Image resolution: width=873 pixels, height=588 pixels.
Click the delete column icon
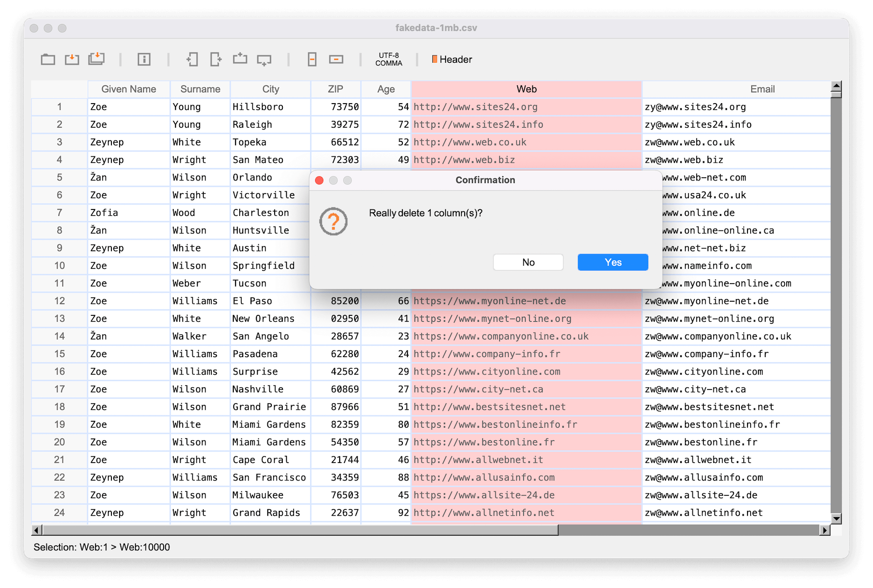312,60
